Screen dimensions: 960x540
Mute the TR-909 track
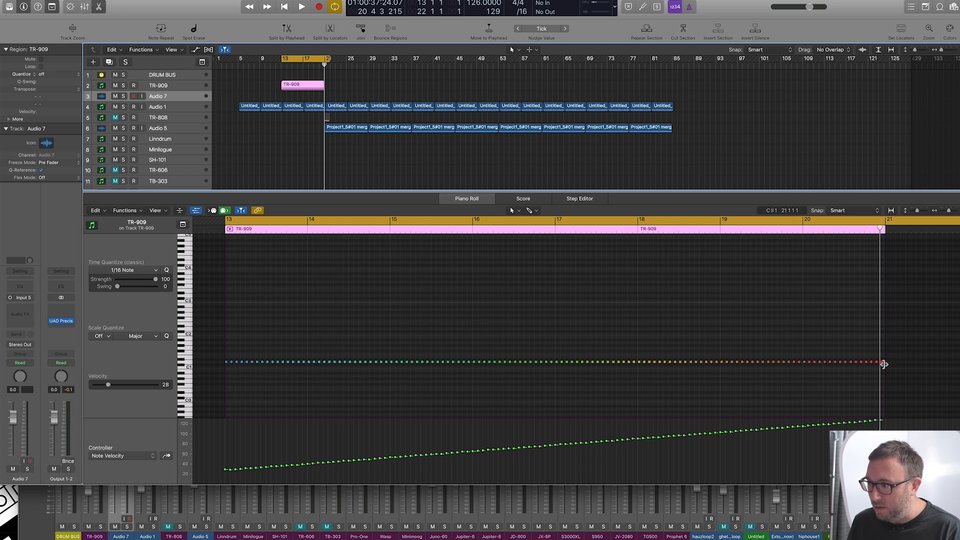[114, 86]
